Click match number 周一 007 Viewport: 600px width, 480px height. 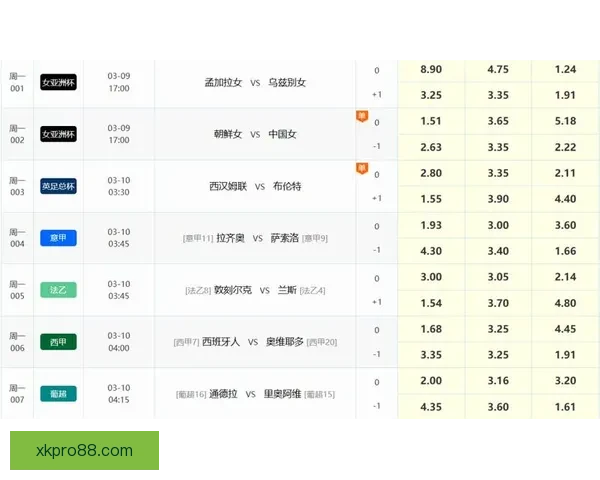tap(17, 394)
